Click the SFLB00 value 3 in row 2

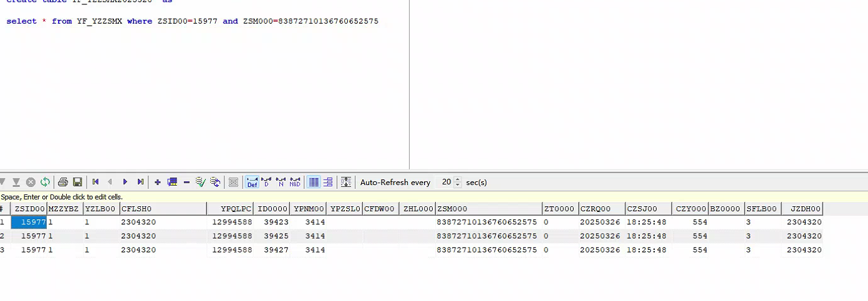click(x=748, y=236)
